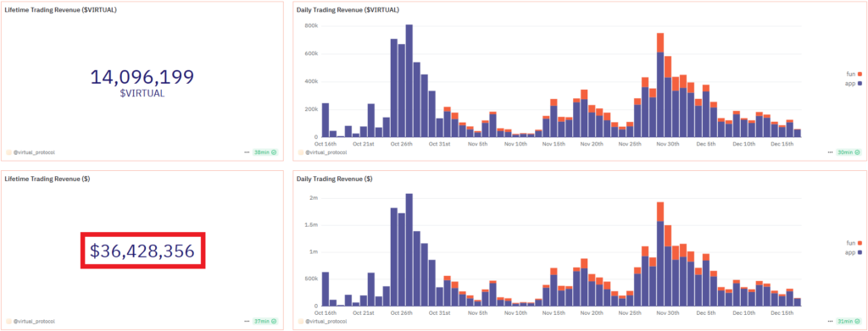Open @virtual_protocol link under Daily Trading Revenue ($VIRTUAL)
This screenshot has height=331, width=868.
(x=326, y=152)
